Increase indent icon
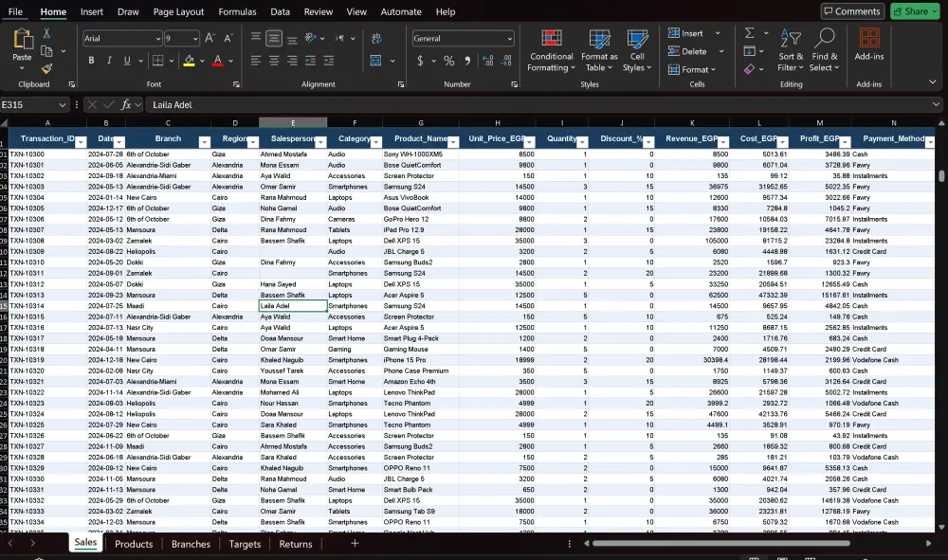Screen dimensions: 948x560 [x=328, y=61]
